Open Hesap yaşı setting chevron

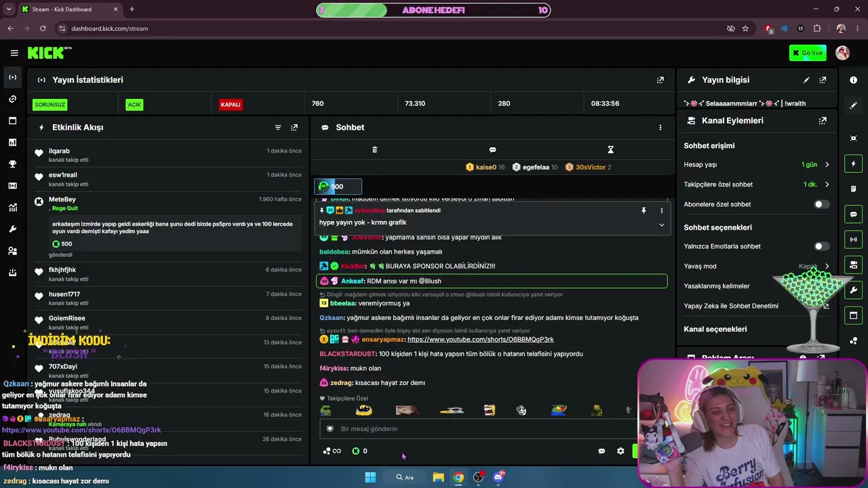pos(827,165)
